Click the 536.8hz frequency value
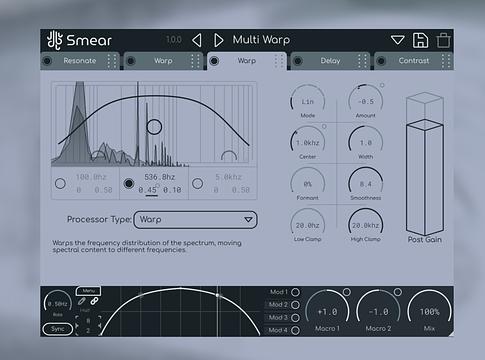The height and width of the screenshot is (360, 485). (x=160, y=177)
